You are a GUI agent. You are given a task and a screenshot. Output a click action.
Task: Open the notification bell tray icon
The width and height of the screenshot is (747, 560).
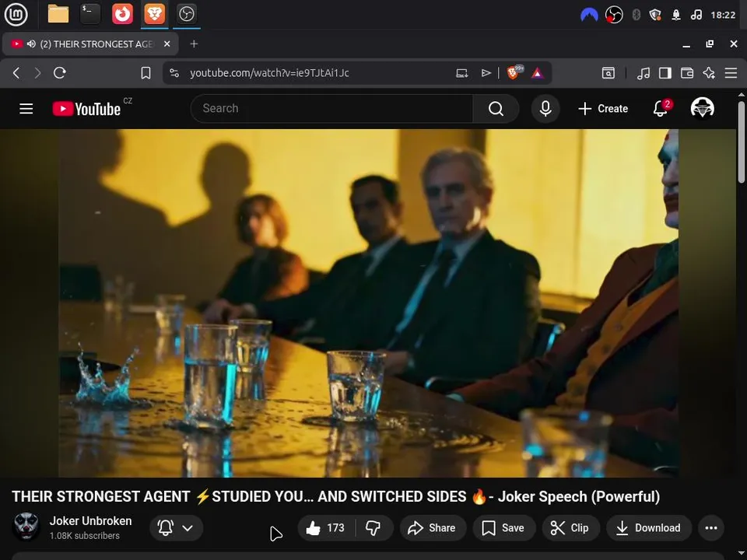pyautogui.click(x=676, y=16)
